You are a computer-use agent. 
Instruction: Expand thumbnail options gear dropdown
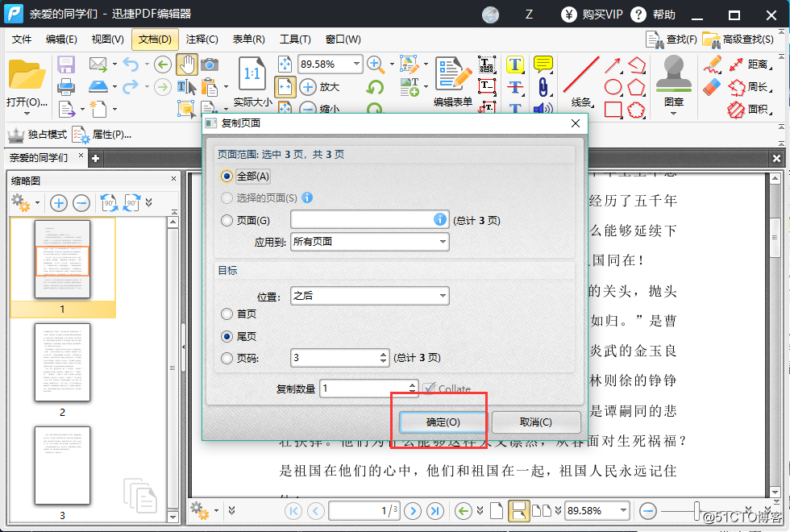tap(37, 203)
